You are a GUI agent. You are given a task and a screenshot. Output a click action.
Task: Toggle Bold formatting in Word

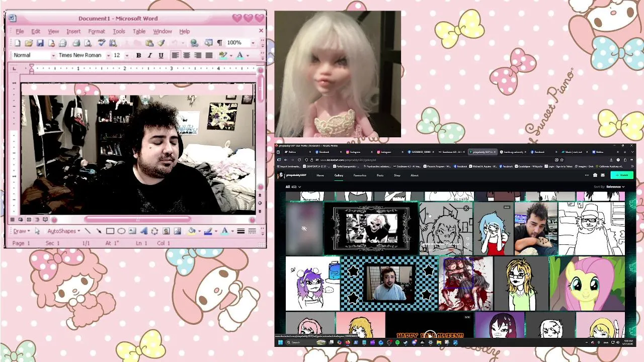(138, 55)
